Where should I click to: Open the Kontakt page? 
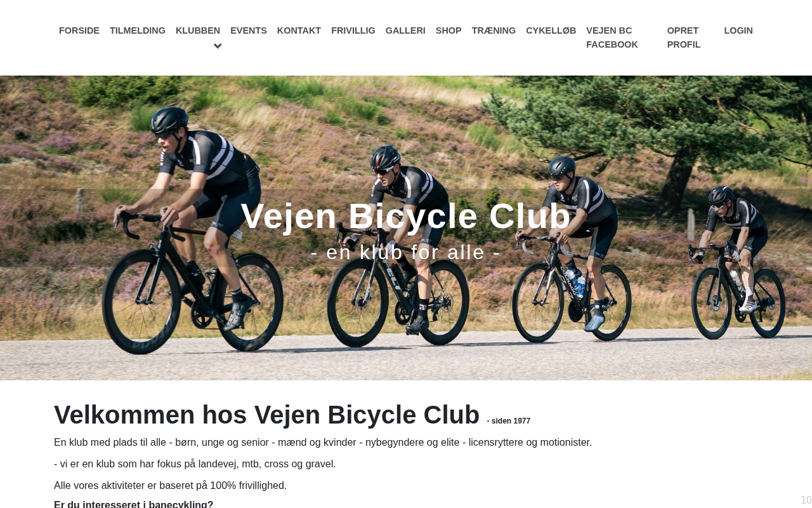pyautogui.click(x=299, y=30)
